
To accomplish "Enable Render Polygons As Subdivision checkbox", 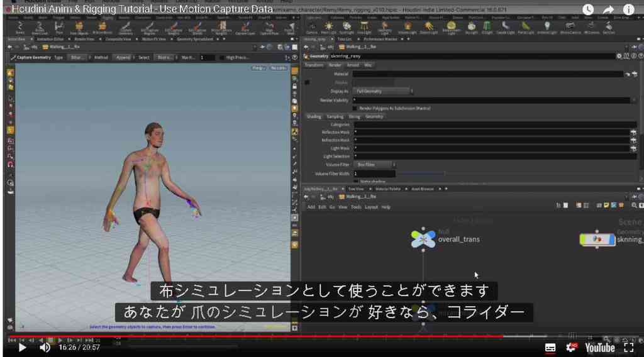I will (x=355, y=108).
